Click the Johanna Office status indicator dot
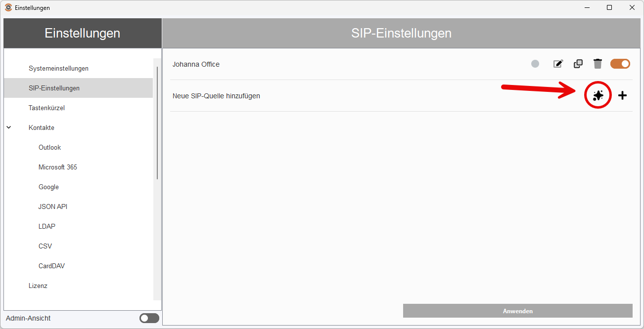The image size is (644, 329). click(x=535, y=64)
